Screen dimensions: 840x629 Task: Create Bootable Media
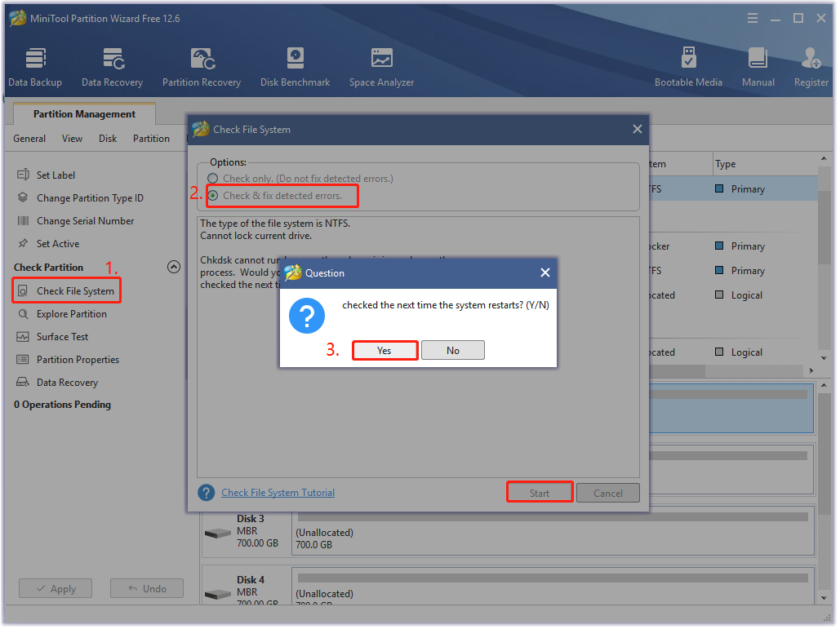[x=689, y=68]
